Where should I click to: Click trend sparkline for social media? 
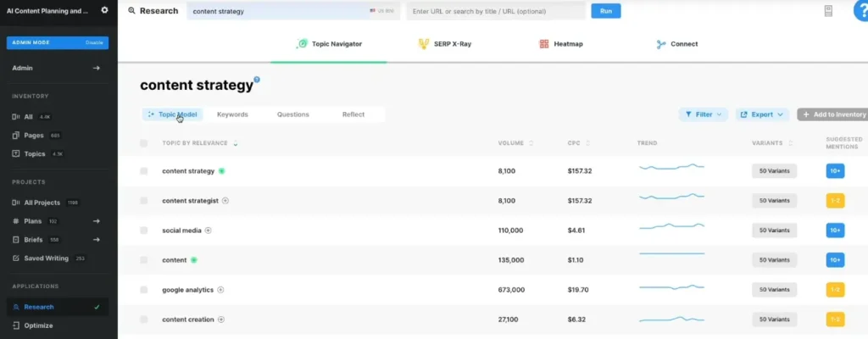(x=671, y=226)
